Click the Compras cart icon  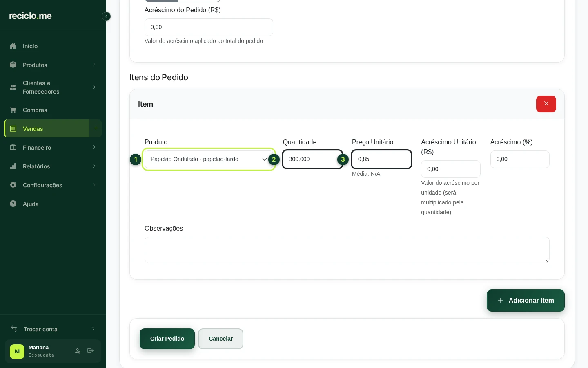[x=13, y=110]
